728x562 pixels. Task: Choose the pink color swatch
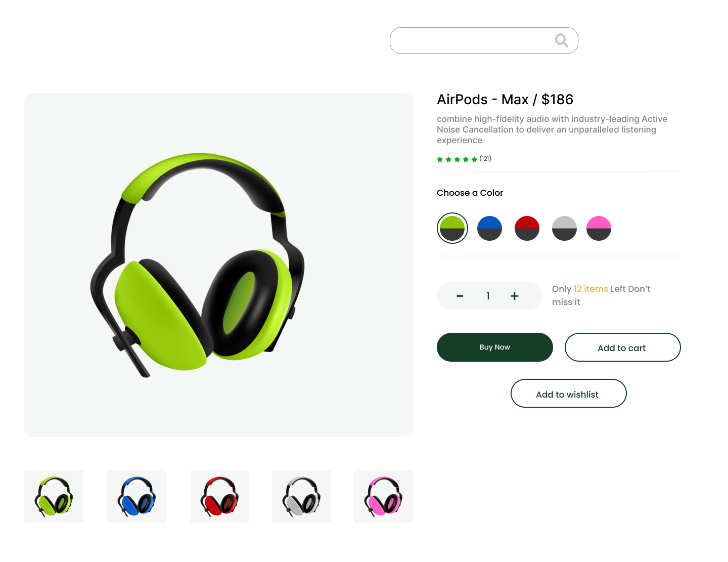(x=599, y=228)
